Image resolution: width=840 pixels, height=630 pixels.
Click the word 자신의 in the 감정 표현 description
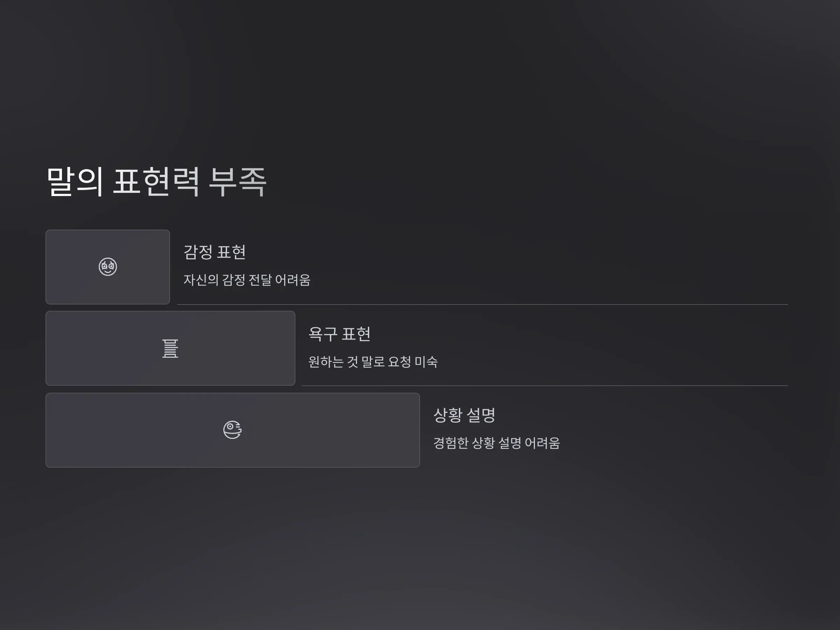click(x=201, y=280)
